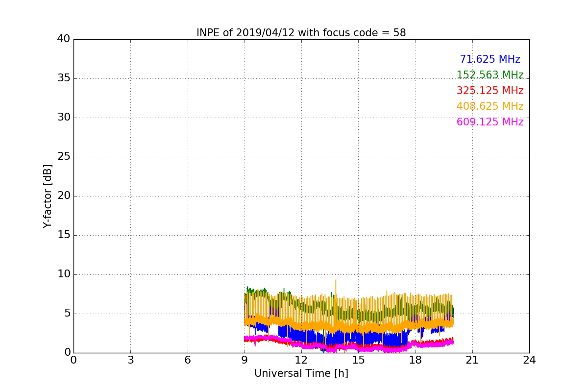The image size is (588, 392).
Task: Click the y-axis tick label 10
Action: click(64, 274)
